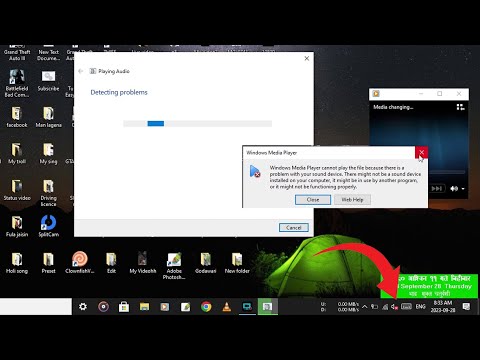Click the muted volume icon in system tray
Viewport: 480px width, 360px height.
tap(395, 307)
